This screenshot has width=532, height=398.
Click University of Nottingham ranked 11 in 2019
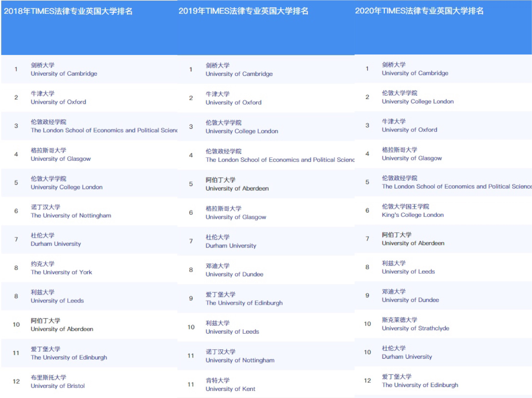(x=240, y=360)
